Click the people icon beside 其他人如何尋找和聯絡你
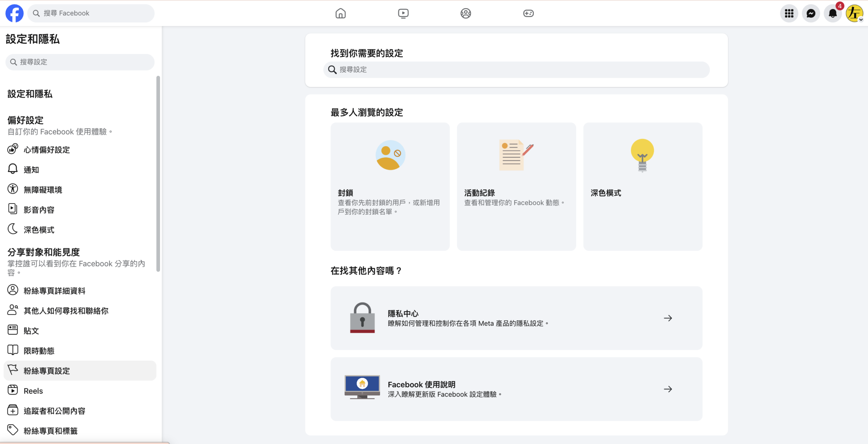The height and width of the screenshot is (444, 868). click(13, 310)
